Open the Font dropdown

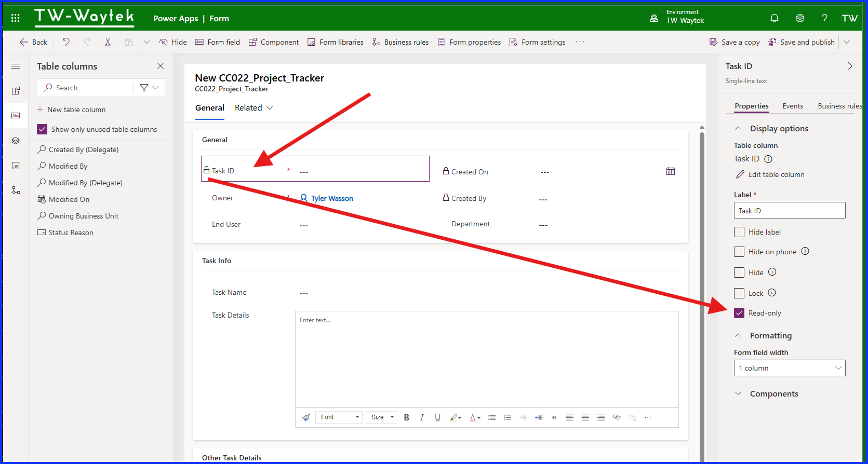[x=339, y=417]
